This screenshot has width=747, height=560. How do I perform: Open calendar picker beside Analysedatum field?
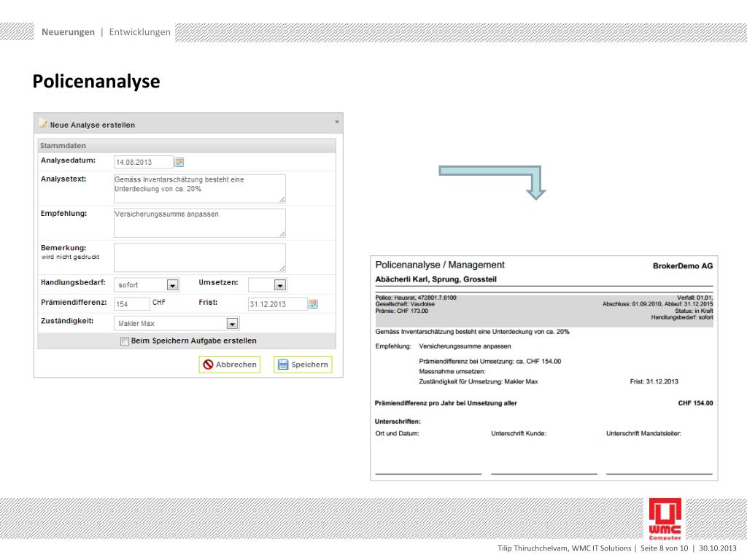point(179,163)
